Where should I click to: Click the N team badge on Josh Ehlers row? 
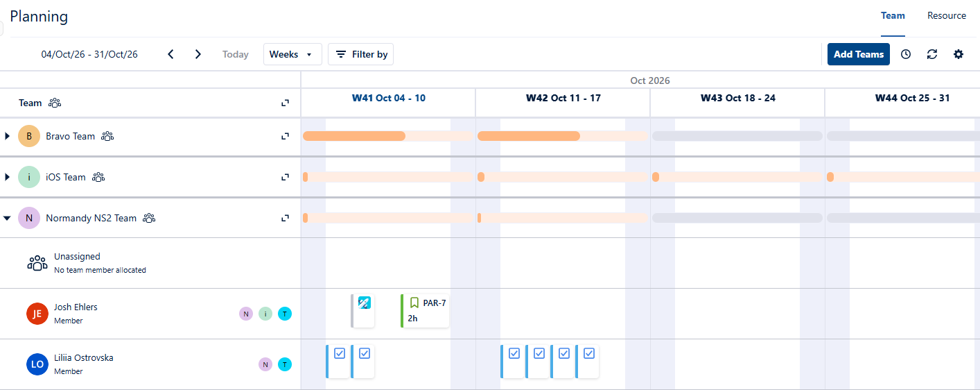pyautogui.click(x=246, y=314)
